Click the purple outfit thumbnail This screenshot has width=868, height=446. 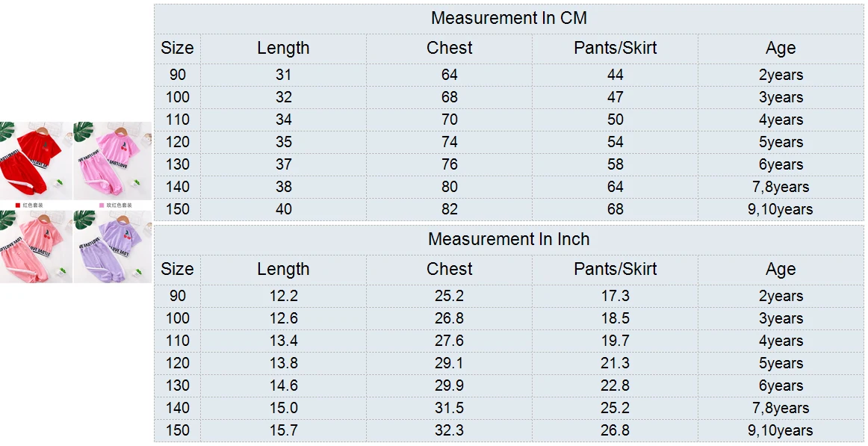112,247
